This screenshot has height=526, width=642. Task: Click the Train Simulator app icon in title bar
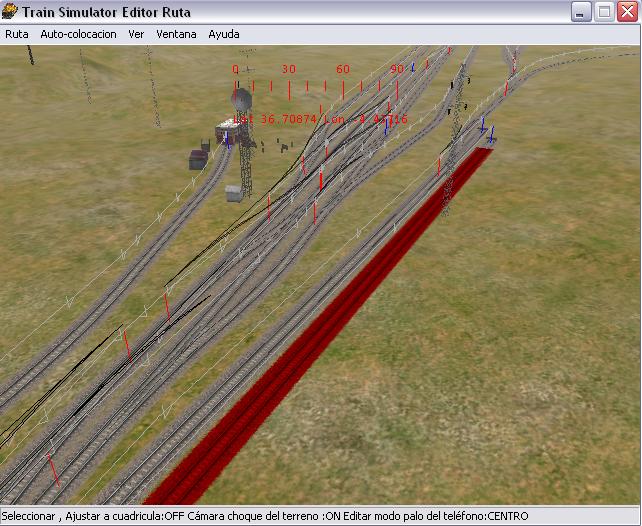11,12
